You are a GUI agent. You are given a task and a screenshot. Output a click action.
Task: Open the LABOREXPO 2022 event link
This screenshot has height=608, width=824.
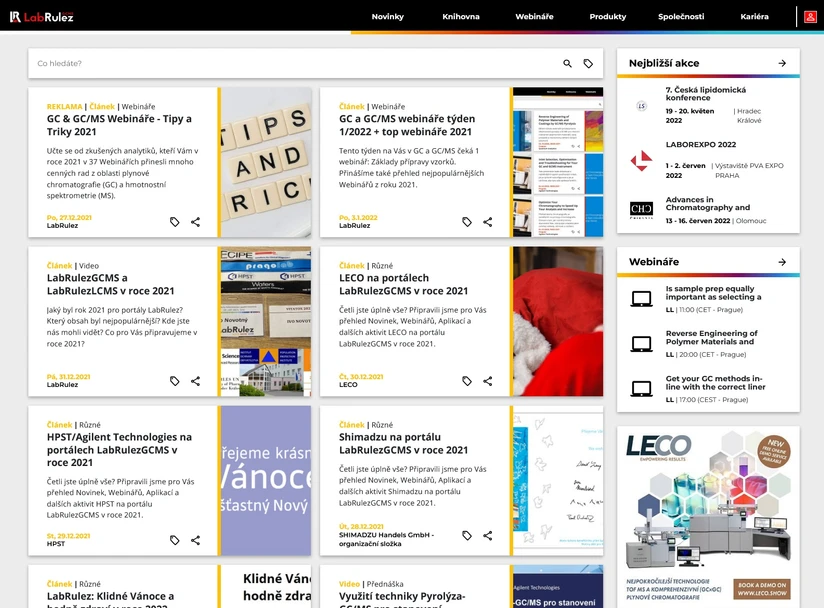click(x=700, y=145)
